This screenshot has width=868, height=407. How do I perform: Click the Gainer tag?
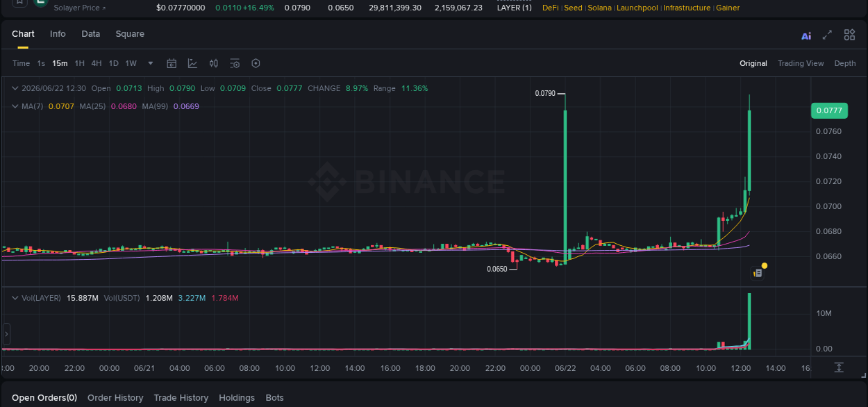pyautogui.click(x=728, y=8)
